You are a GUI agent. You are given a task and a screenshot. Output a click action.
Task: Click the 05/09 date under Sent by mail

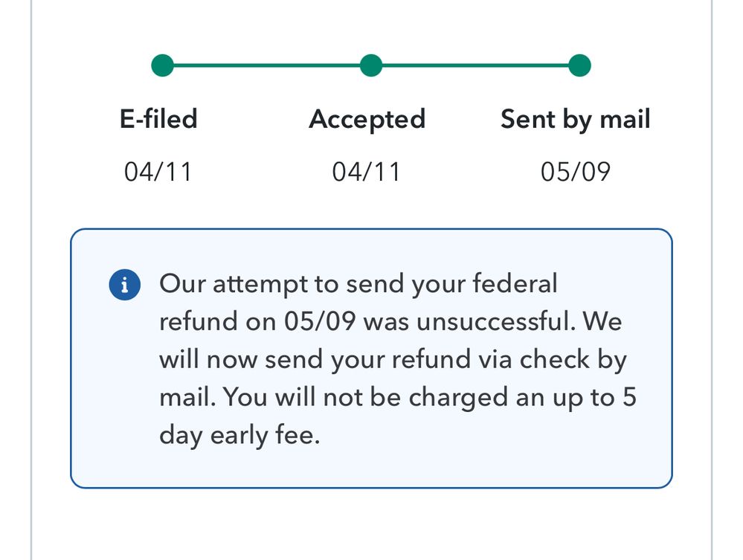(575, 172)
